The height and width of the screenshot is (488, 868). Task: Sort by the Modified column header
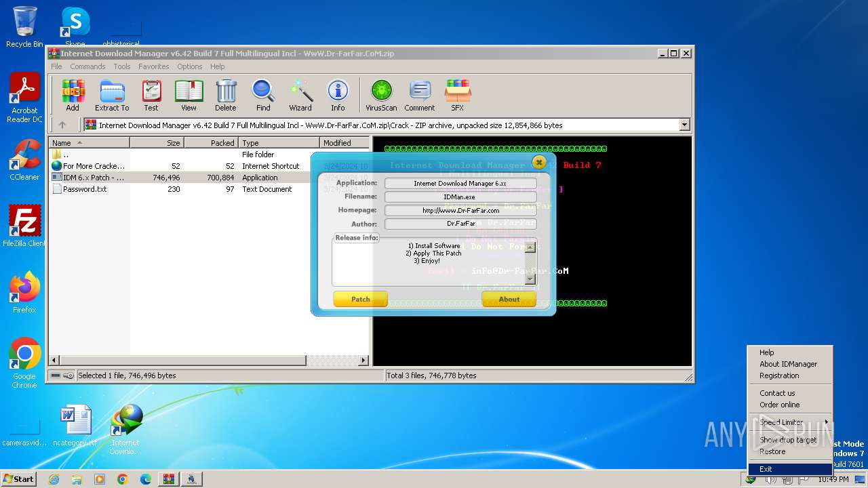click(x=344, y=143)
